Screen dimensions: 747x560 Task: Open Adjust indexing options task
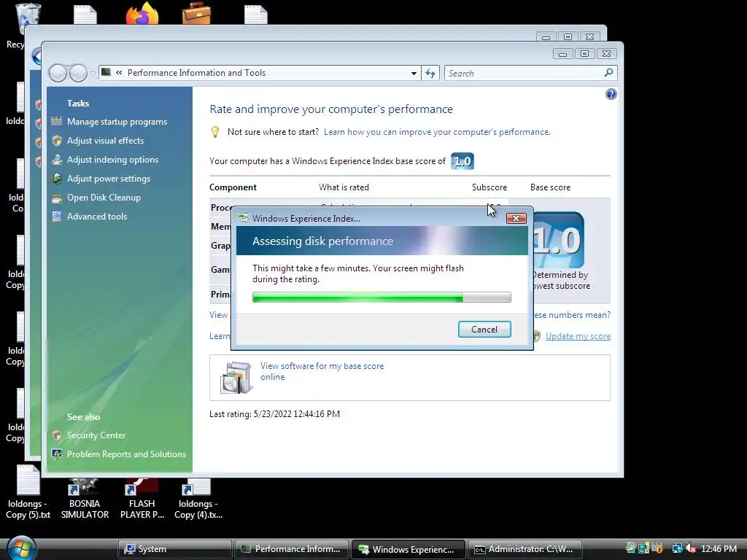point(112,160)
